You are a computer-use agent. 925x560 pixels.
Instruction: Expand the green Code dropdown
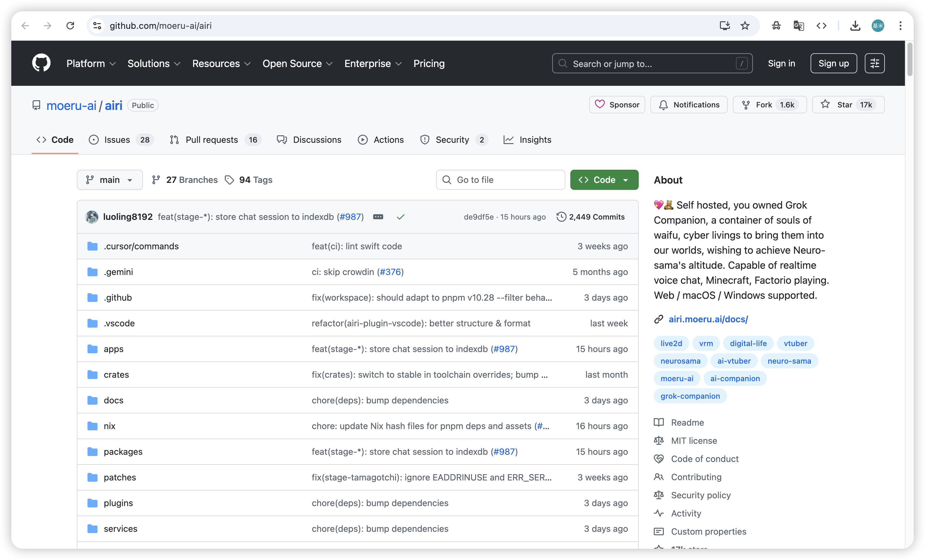pyautogui.click(x=604, y=180)
